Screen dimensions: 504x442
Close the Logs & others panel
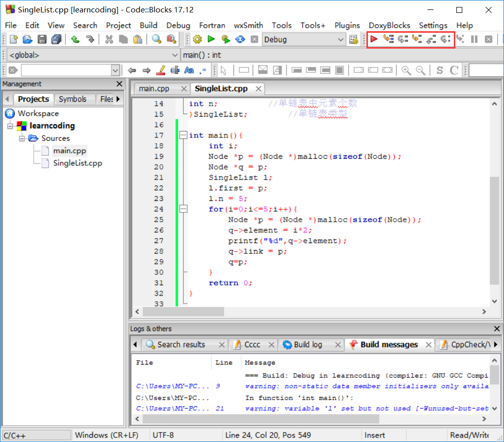(x=497, y=328)
